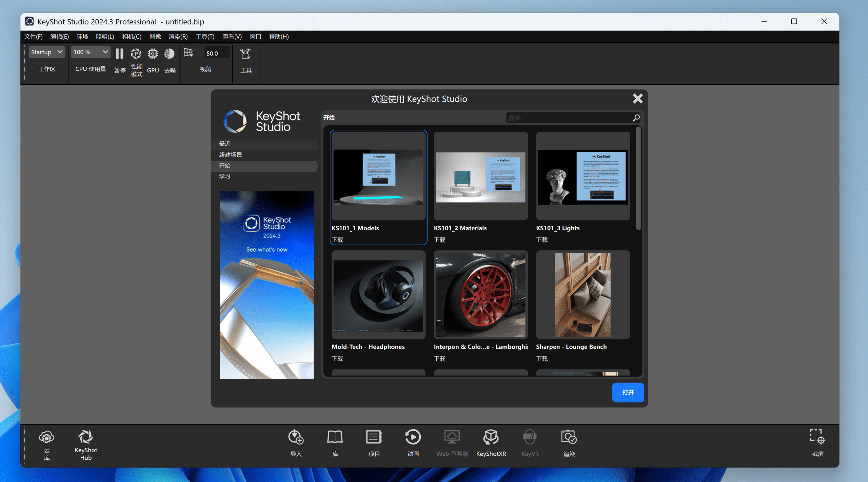Take a 截屏 screenshot
This screenshot has height=482, width=868.
tap(817, 436)
